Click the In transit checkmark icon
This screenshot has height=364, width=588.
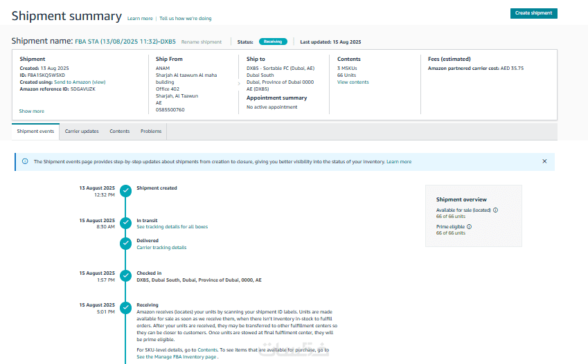point(125,223)
